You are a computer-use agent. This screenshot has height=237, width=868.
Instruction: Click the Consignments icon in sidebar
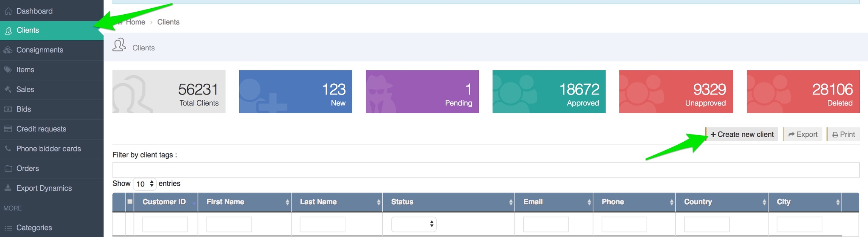(8, 50)
